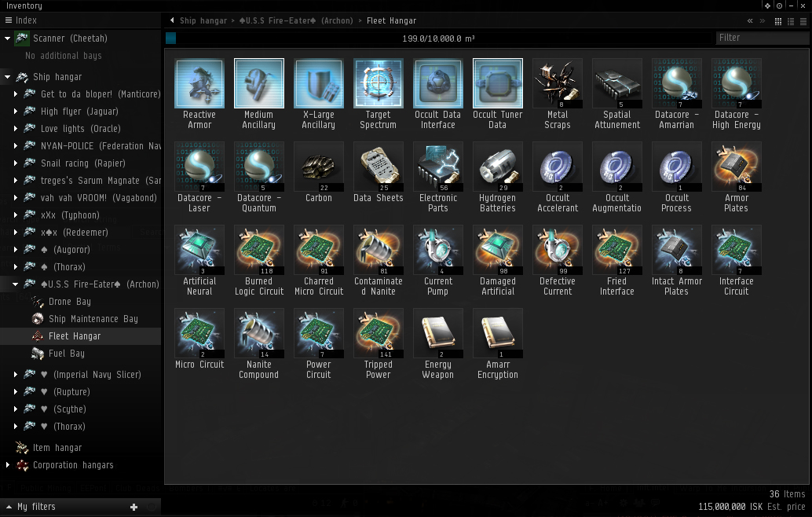Select the Target Spectrum blueprint icon
This screenshot has height=517, width=812.
[378, 83]
